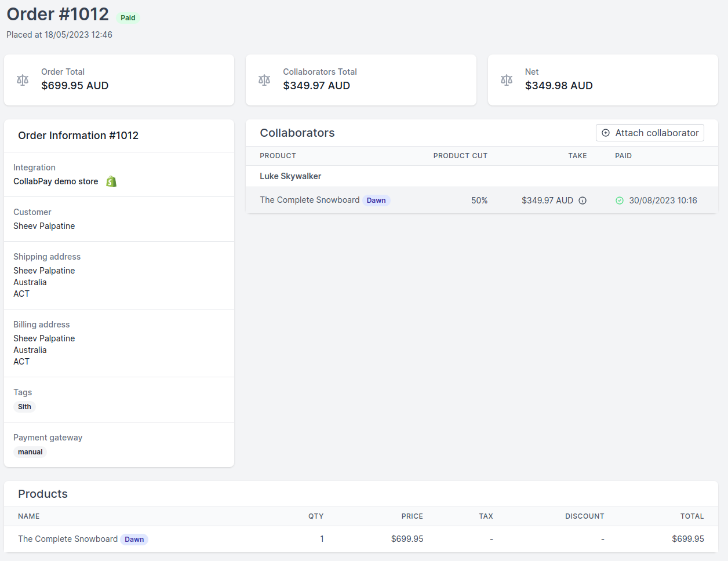Viewport: 728px width, 561px height.
Task: Click the Paid status badge by Order #1012
Action: [128, 18]
